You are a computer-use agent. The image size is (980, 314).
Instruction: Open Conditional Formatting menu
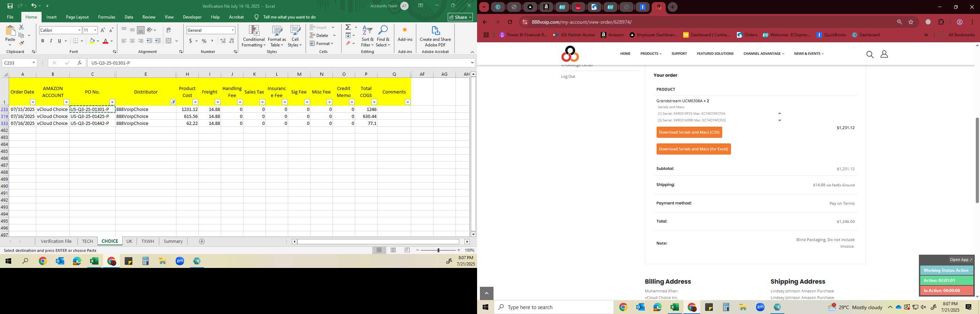click(x=254, y=37)
